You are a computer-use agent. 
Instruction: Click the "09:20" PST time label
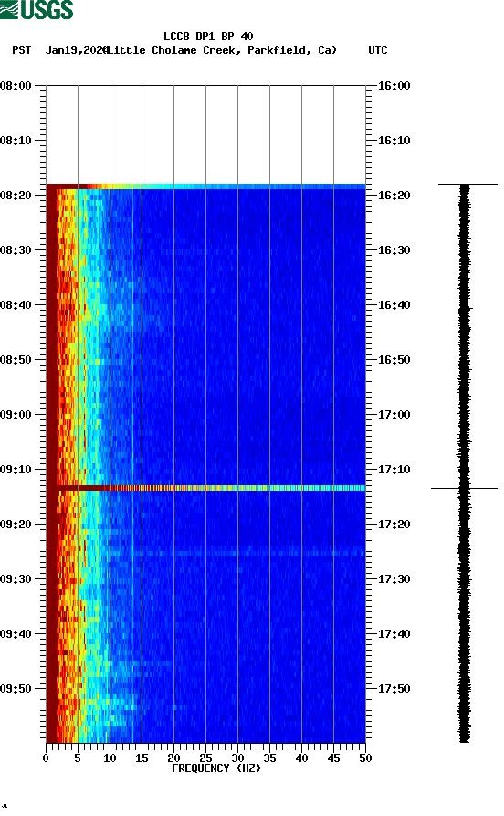16,525
